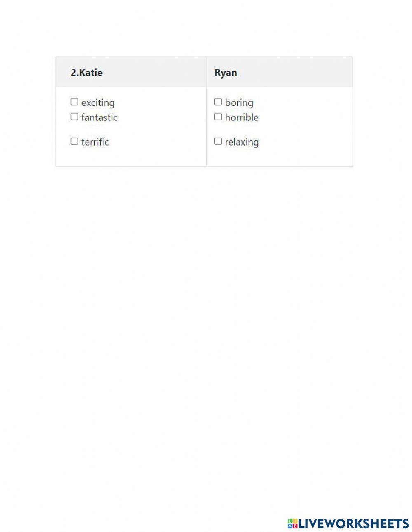Open the LIVEWORKSHEETS wordmark link
Viewport: 412px width, 532px height.
tap(353, 523)
